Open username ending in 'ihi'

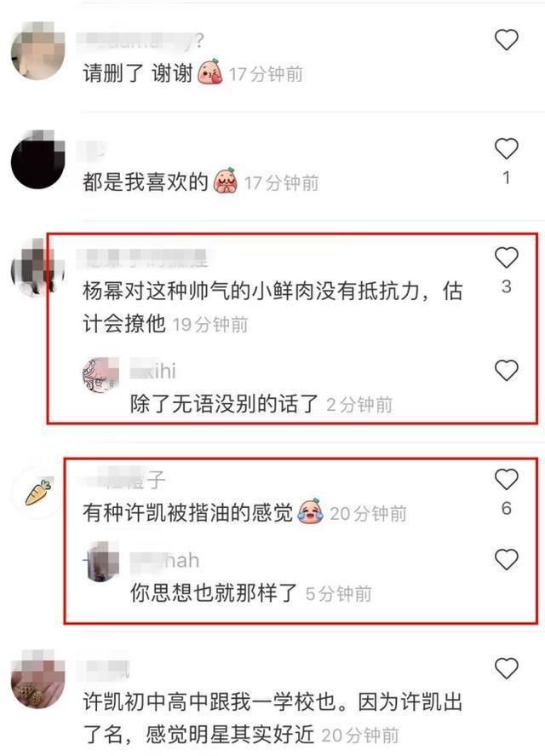(x=152, y=371)
